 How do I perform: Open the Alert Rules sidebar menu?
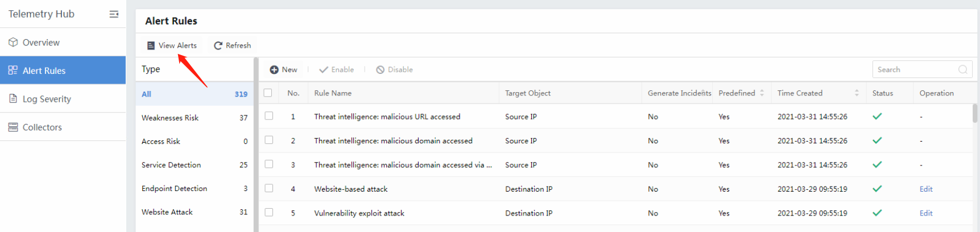click(x=44, y=71)
